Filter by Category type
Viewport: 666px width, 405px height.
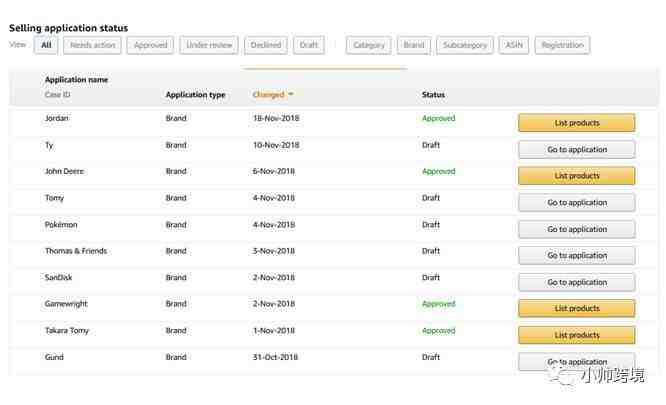369,45
